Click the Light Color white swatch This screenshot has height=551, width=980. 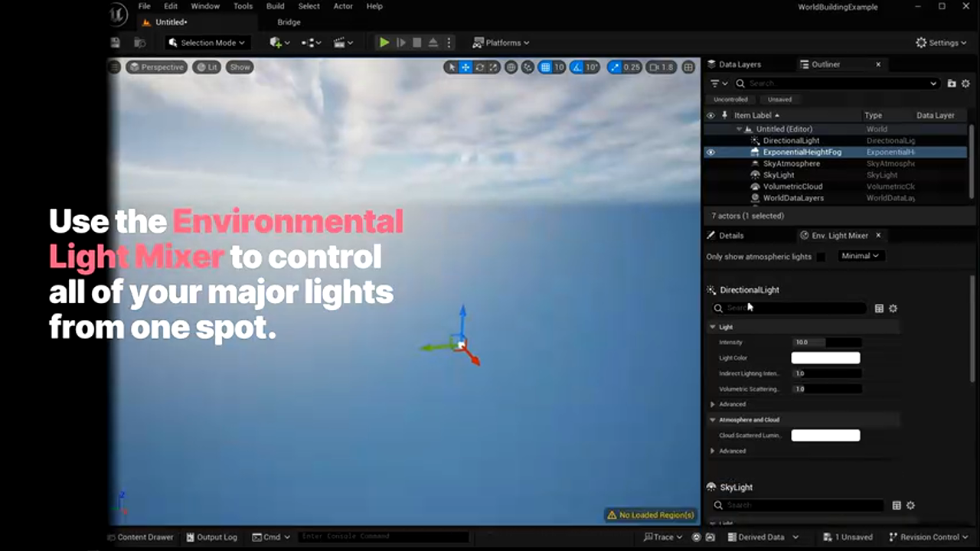825,358
